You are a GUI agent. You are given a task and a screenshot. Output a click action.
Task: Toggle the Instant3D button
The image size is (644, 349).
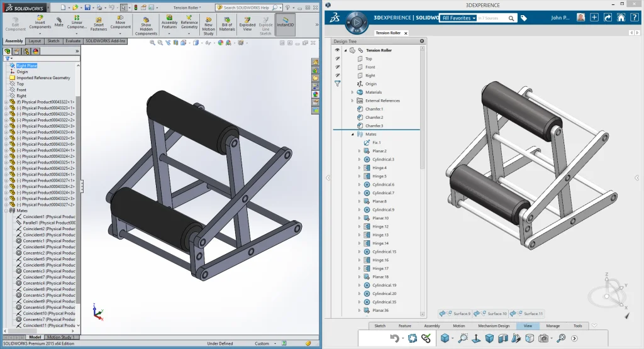click(x=285, y=23)
